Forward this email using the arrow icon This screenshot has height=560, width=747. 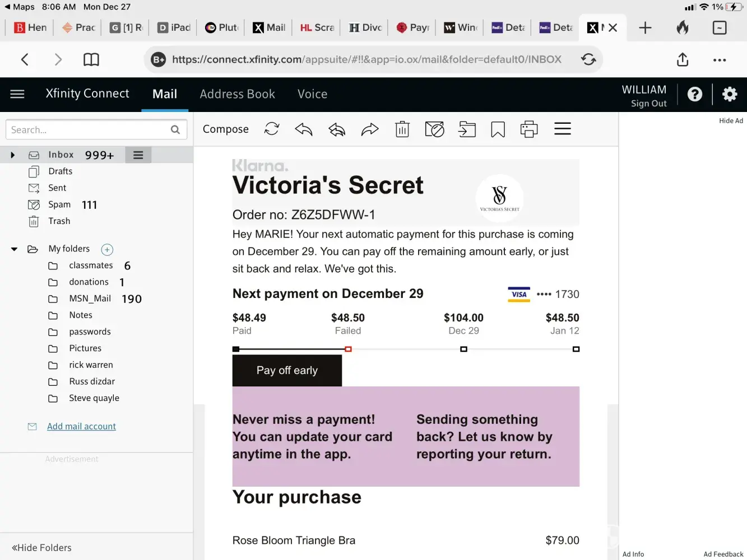tap(370, 130)
